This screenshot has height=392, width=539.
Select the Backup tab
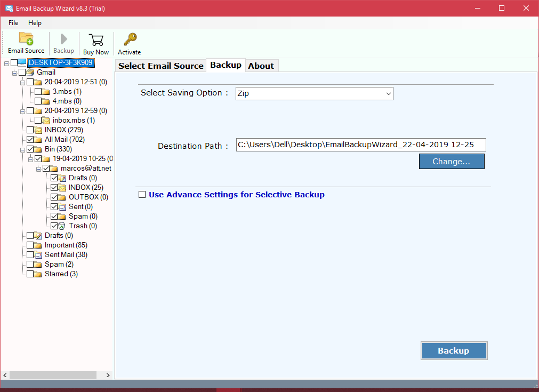click(226, 65)
